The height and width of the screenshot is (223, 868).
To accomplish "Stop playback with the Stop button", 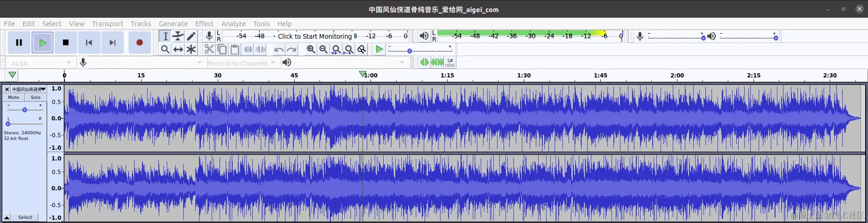I will [x=66, y=42].
